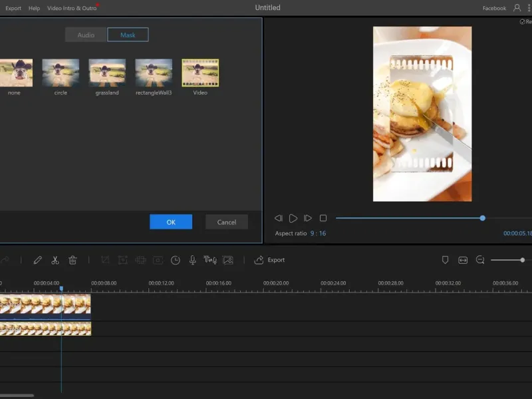Image resolution: width=532 pixels, height=399 pixels.
Task: Choose the none mask thumbnail
Action: click(x=16, y=73)
